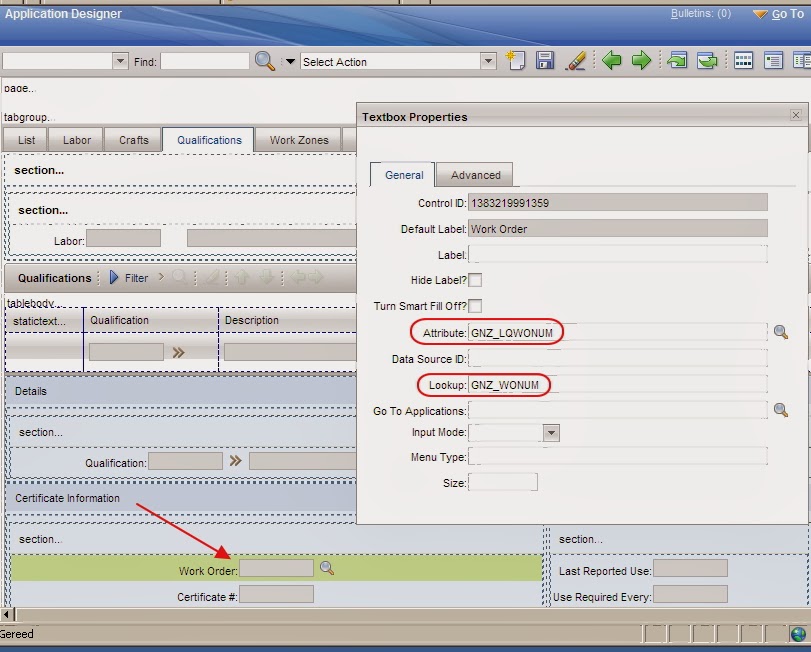Open the Control Palette toolbar icon
The image size is (811, 652).
pyautogui.click(x=744, y=61)
